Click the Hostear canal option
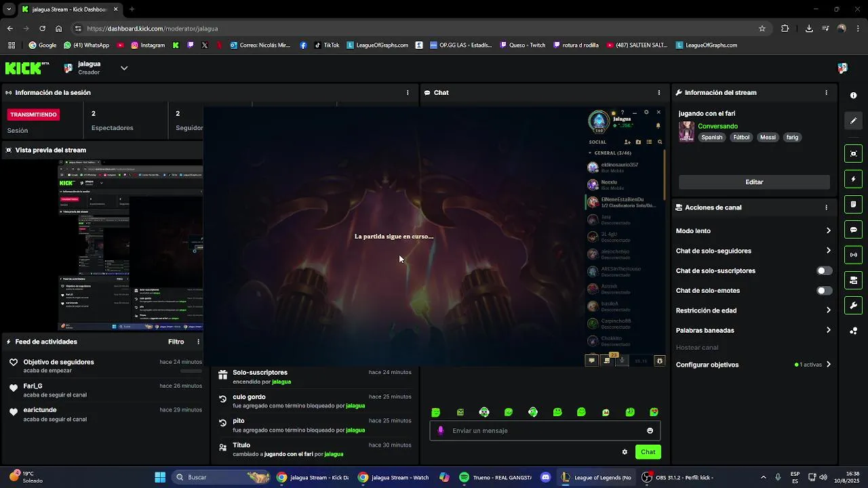The width and height of the screenshot is (868, 488). click(x=696, y=348)
